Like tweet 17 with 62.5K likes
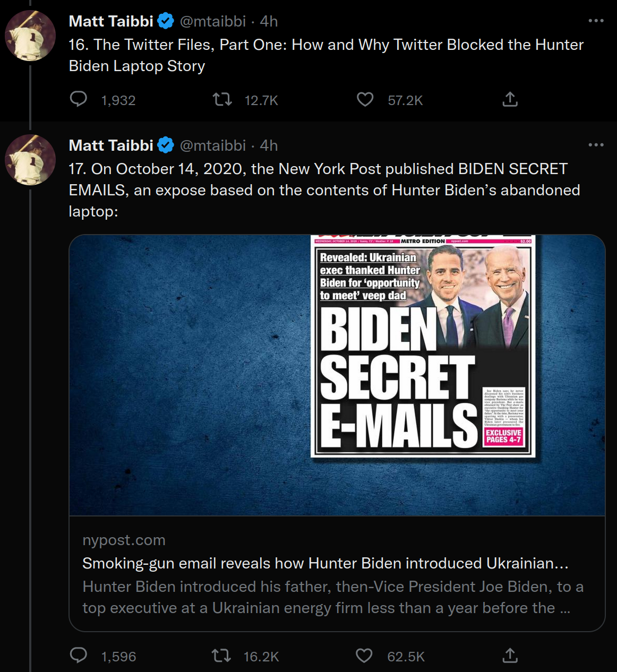Screen dimensions: 617x672 (x=364, y=656)
